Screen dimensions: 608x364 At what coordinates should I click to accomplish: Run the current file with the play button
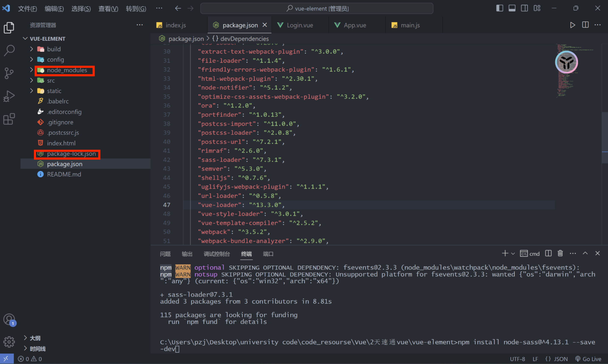[x=572, y=25]
